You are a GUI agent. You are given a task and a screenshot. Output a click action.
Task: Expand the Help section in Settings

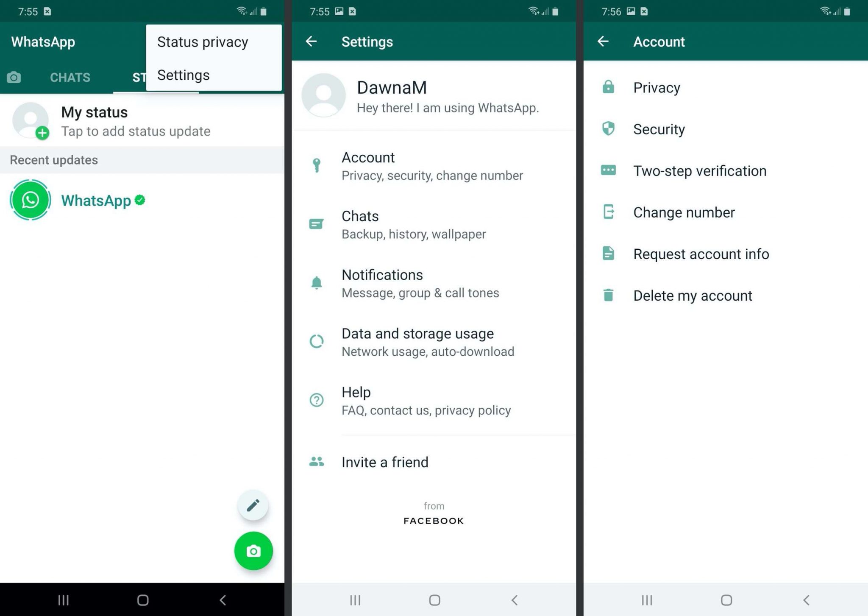(433, 400)
